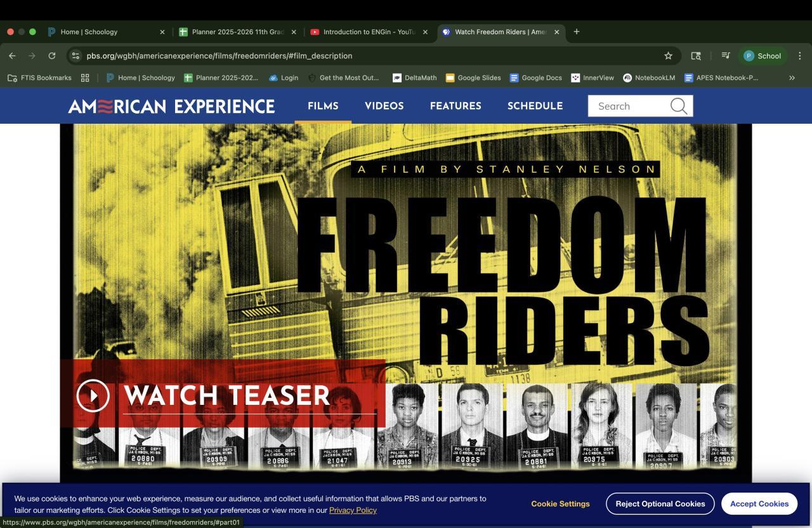Open the FTIS Bookmarks folder

pyautogui.click(x=39, y=77)
